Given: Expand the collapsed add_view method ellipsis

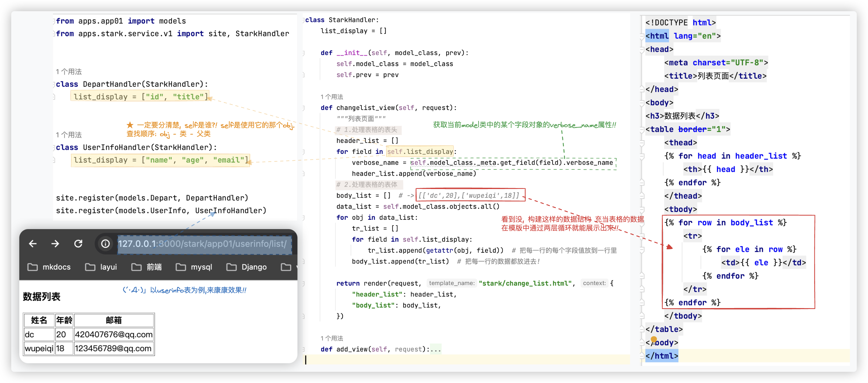Looking at the screenshot, I should 436,349.
